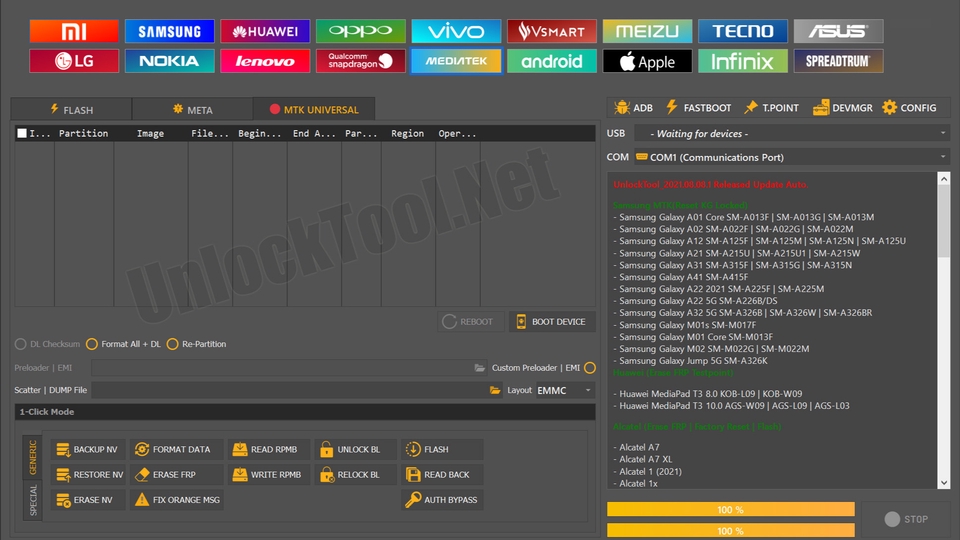Open the T.POINT test point tool
Screen dimensions: 960x540
coord(771,108)
